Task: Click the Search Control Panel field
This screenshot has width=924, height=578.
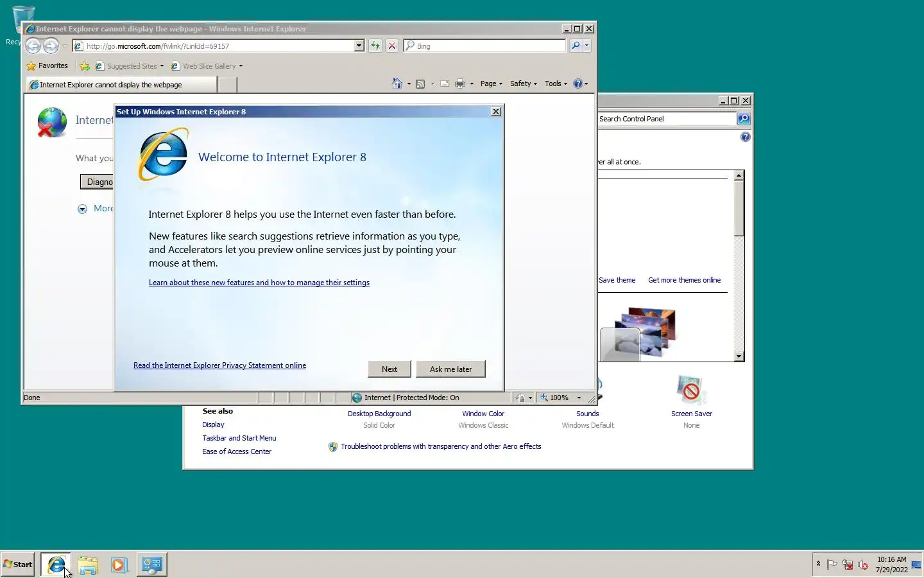Action: [667, 119]
